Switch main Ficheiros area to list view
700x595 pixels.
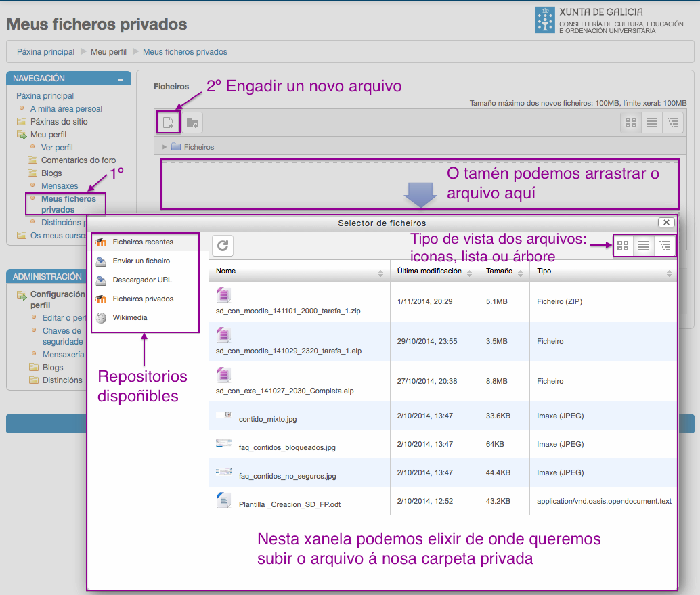point(651,123)
